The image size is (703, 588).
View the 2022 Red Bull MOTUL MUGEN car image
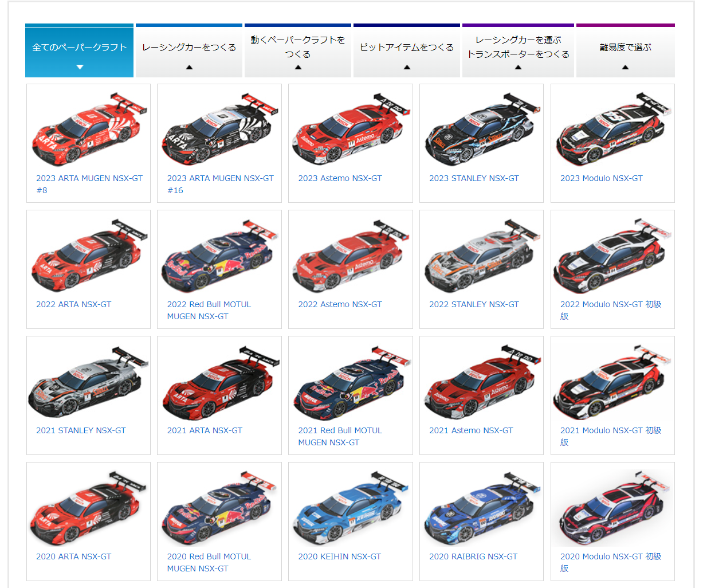pyautogui.click(x=219, y=254)
